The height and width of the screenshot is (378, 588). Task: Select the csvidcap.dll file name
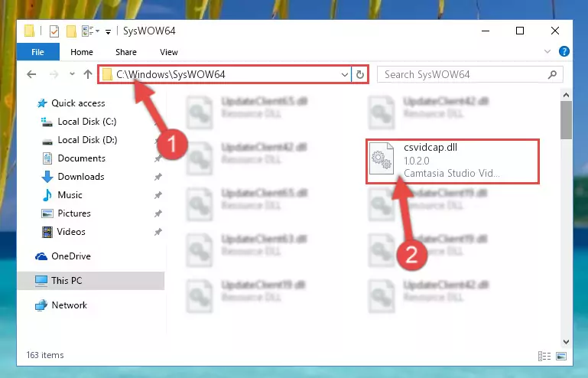tap(430, 147)
